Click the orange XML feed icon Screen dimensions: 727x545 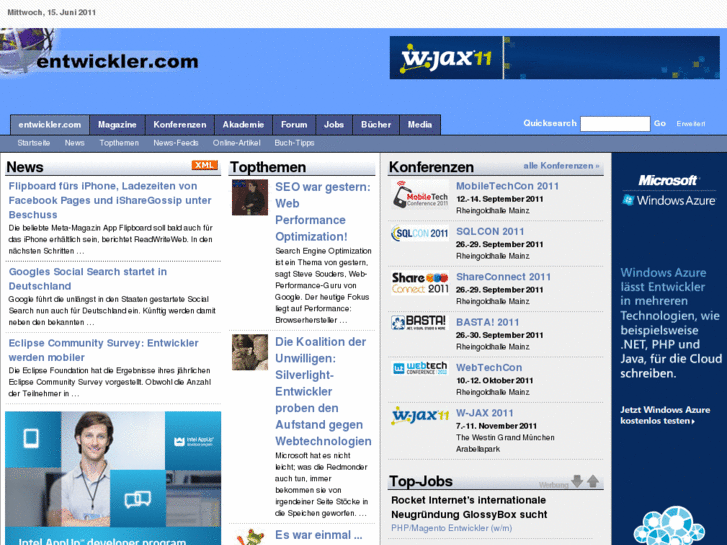[x=204, y=165]
